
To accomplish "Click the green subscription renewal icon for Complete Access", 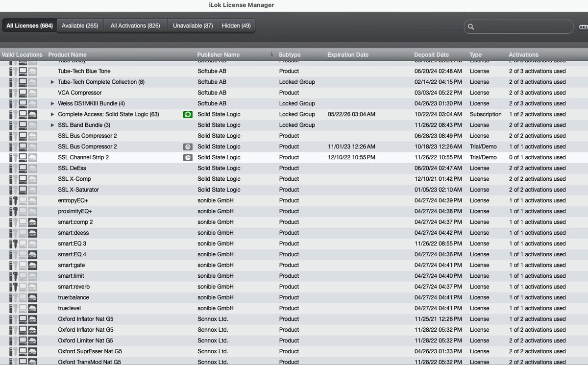I will [188, 114].
